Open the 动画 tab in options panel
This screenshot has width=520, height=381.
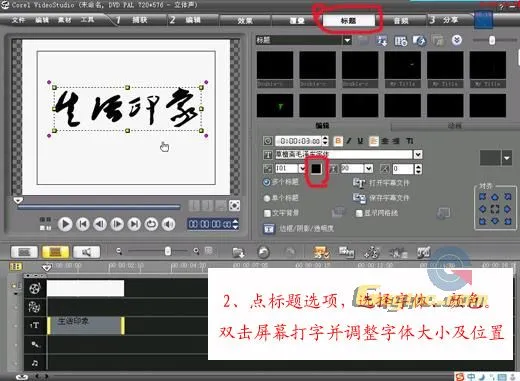click(455, 126)
